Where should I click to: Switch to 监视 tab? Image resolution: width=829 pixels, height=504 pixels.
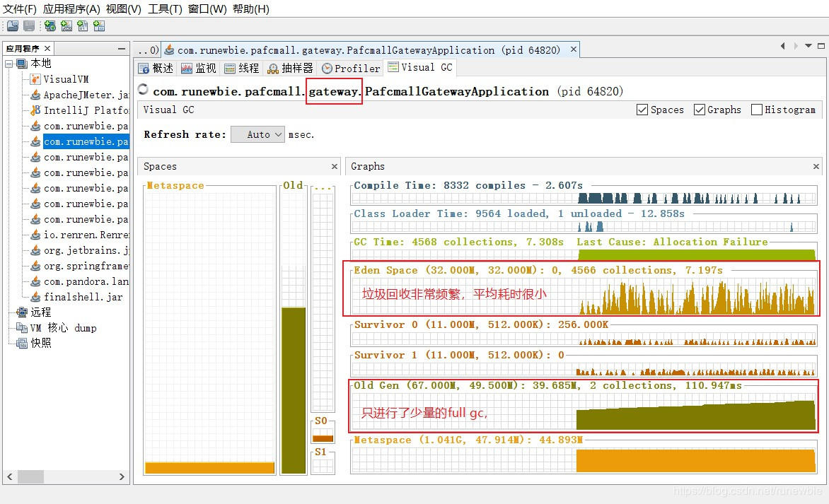point(198,68)
